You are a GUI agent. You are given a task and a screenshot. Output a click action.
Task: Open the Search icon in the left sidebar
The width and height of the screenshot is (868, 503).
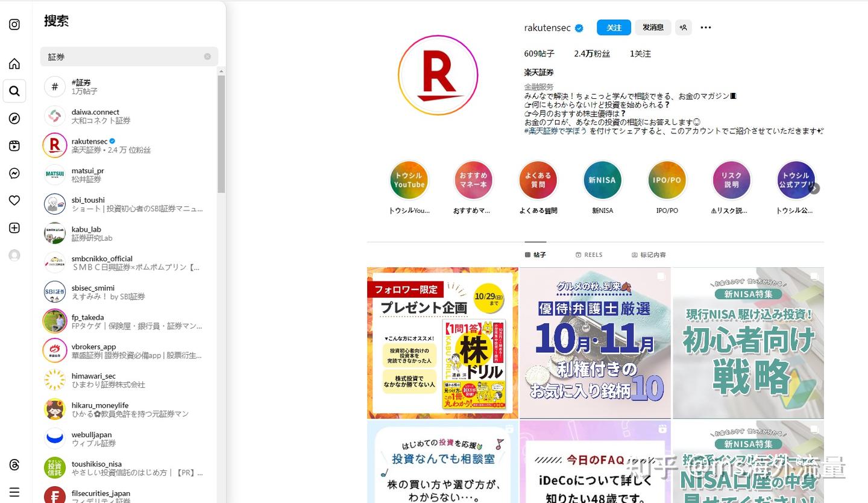(14, 91)
